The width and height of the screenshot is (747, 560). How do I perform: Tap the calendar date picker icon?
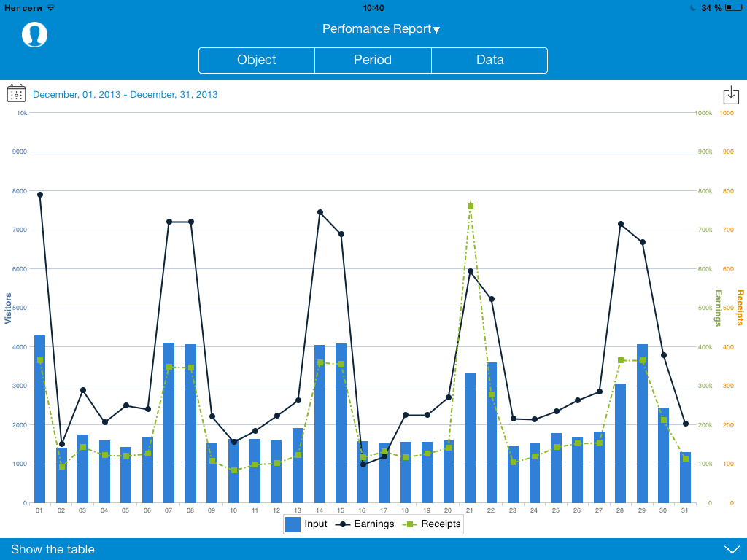pyautogui.click(x=16, y=93)
